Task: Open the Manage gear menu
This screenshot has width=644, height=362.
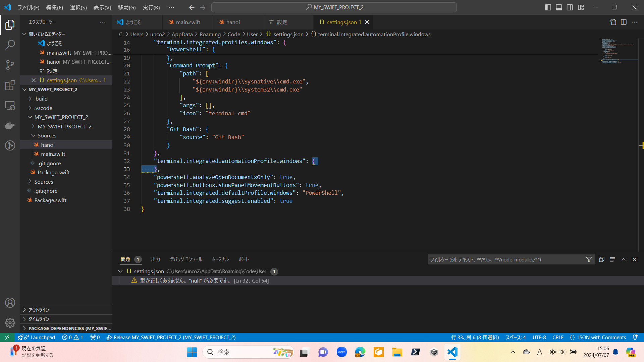Action: [10, 322]
